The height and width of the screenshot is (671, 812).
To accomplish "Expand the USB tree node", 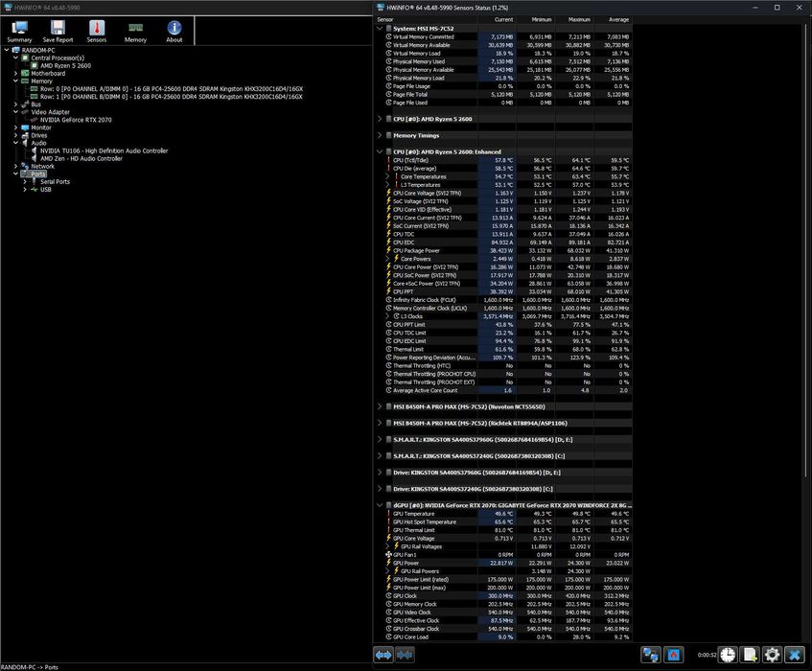I will click(x=25, y=190).
